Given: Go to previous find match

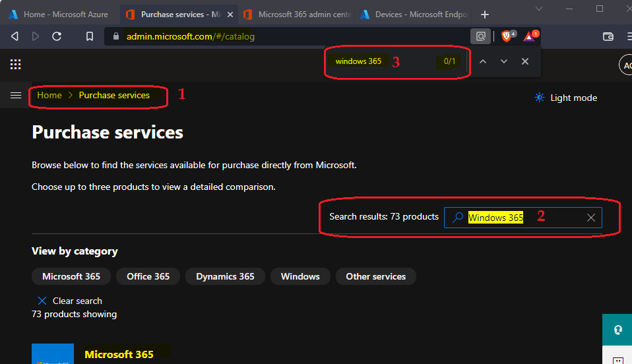Looking at the screenshot, I should (x=483, y=61).
